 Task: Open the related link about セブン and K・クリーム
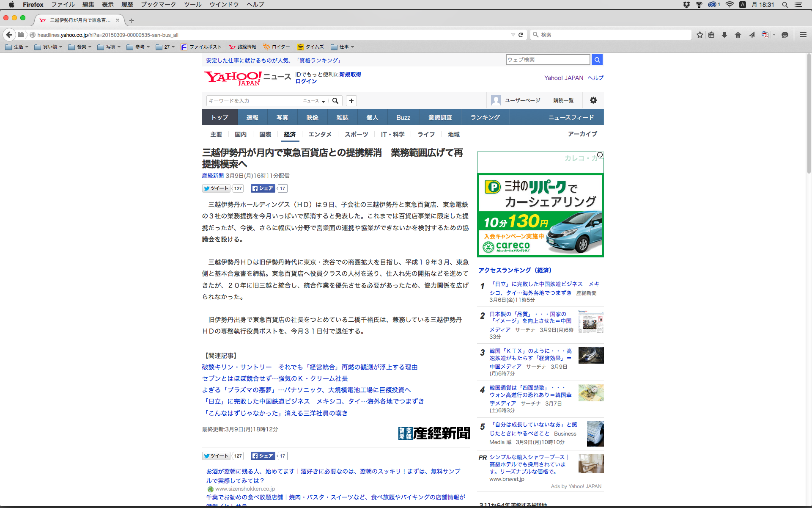click(x=275, y=378)
